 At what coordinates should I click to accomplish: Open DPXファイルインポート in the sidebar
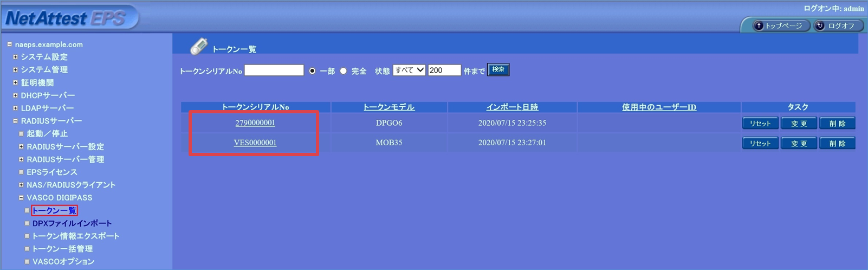[x=72, y=223]
